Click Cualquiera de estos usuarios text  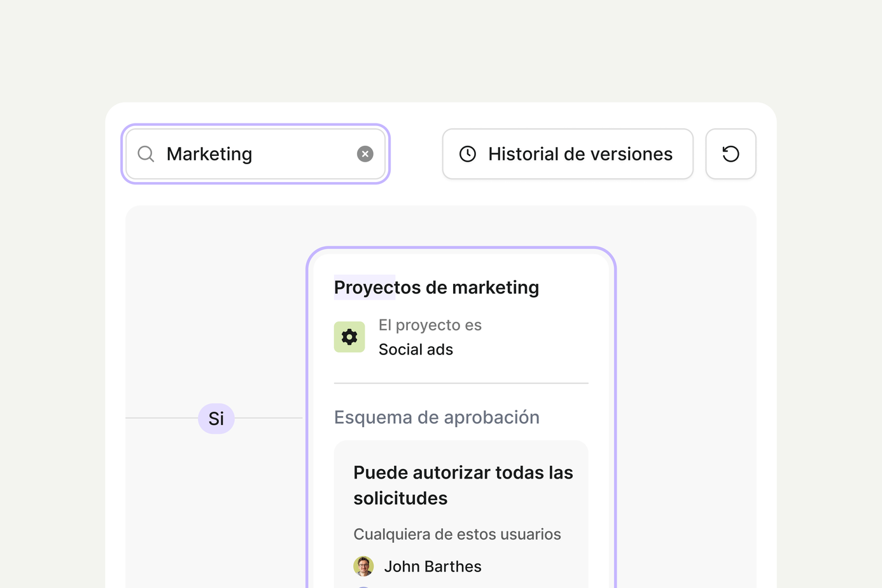tap(457, 534)
